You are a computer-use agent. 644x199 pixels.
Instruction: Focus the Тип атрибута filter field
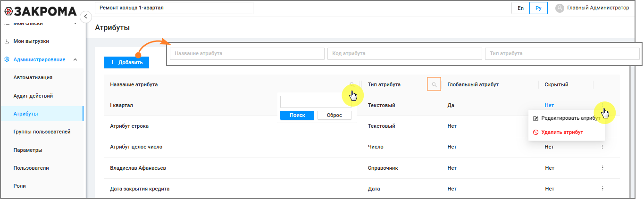click(562, 53)
